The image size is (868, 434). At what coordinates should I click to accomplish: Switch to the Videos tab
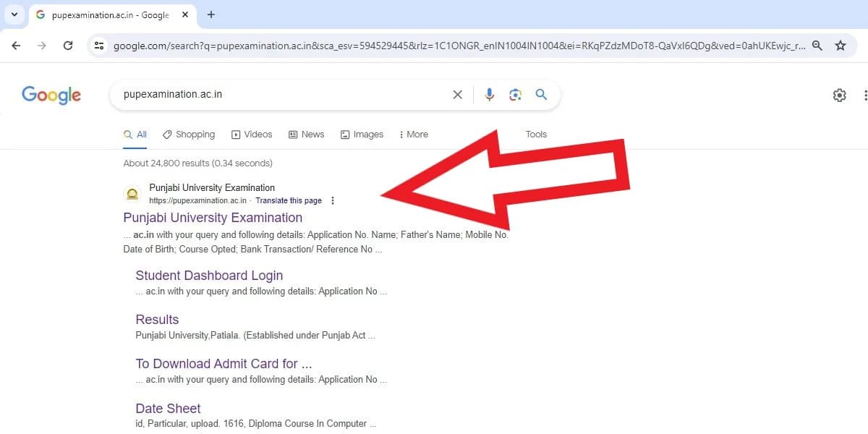(x=252, y=135)
